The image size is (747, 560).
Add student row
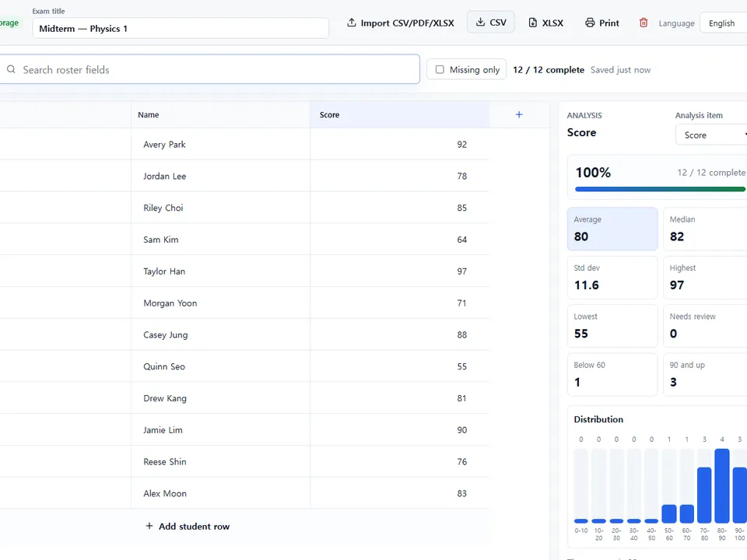coord(188,527)
